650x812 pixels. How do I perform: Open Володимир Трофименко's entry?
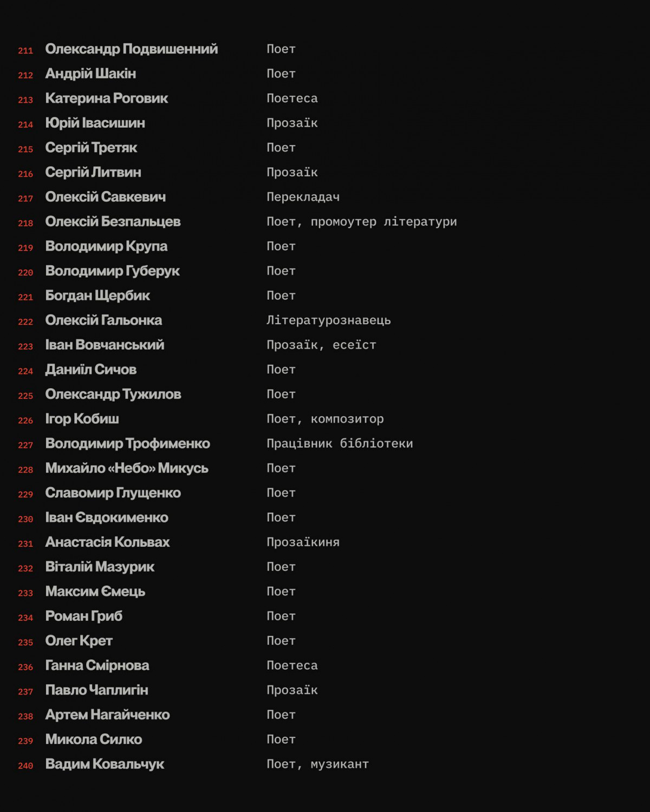pyautogui.click(x=127, y=444)
